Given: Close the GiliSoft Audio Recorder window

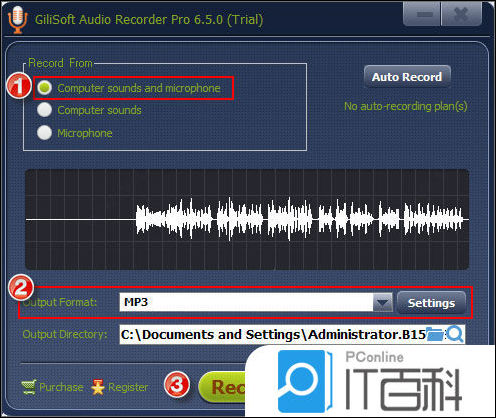Looking at the screenshot, I should 462,14.
